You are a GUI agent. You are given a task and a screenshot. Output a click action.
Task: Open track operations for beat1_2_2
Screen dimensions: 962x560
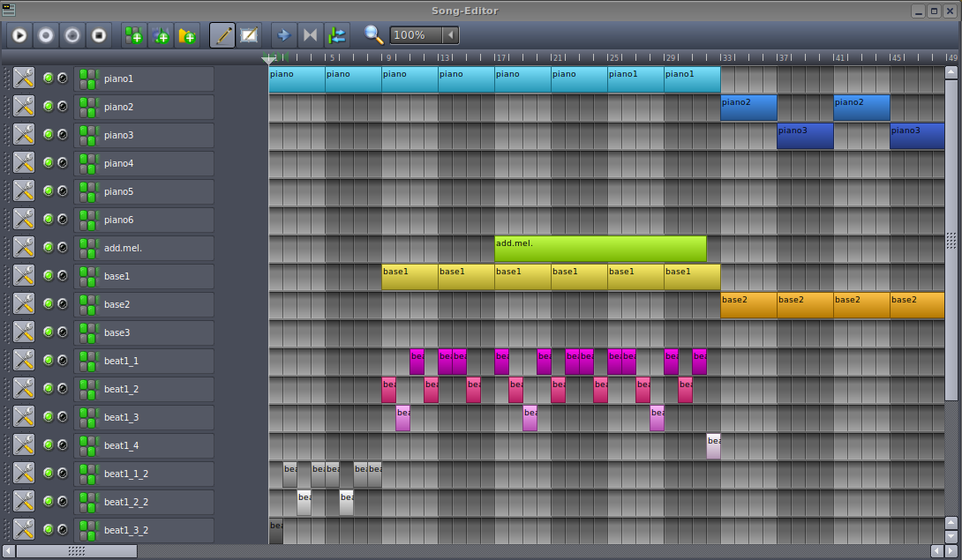point(24,502)
